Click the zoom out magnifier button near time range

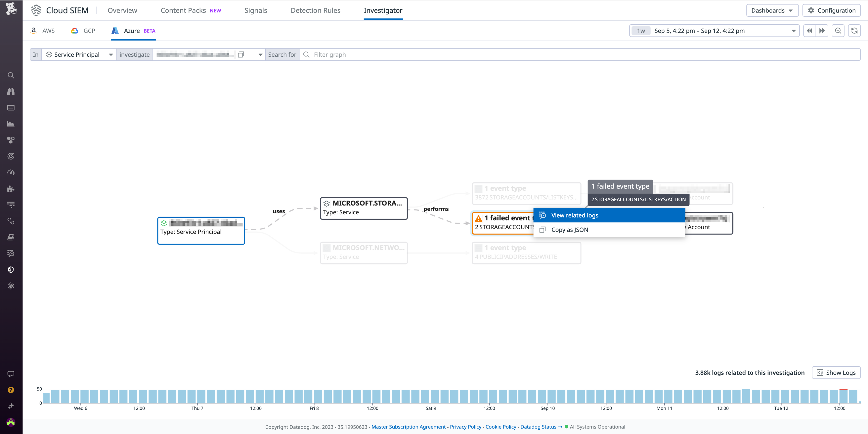pyautogui.click(x=838, y=30)
